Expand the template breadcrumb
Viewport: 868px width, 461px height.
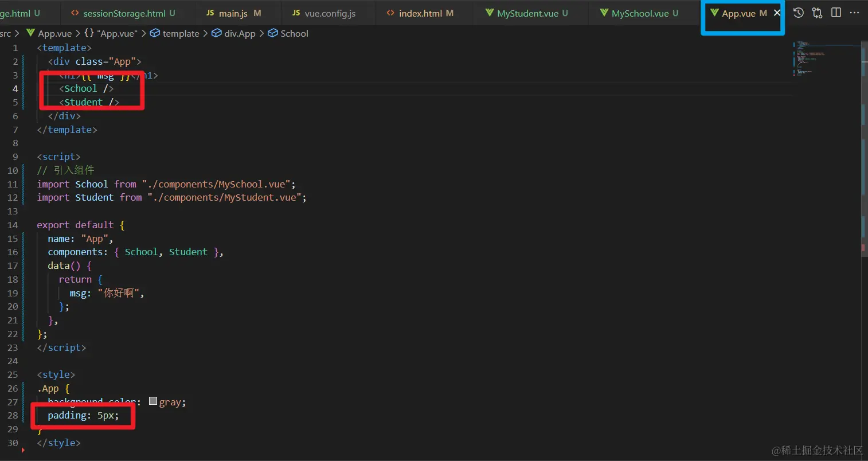tap(175, 33)
